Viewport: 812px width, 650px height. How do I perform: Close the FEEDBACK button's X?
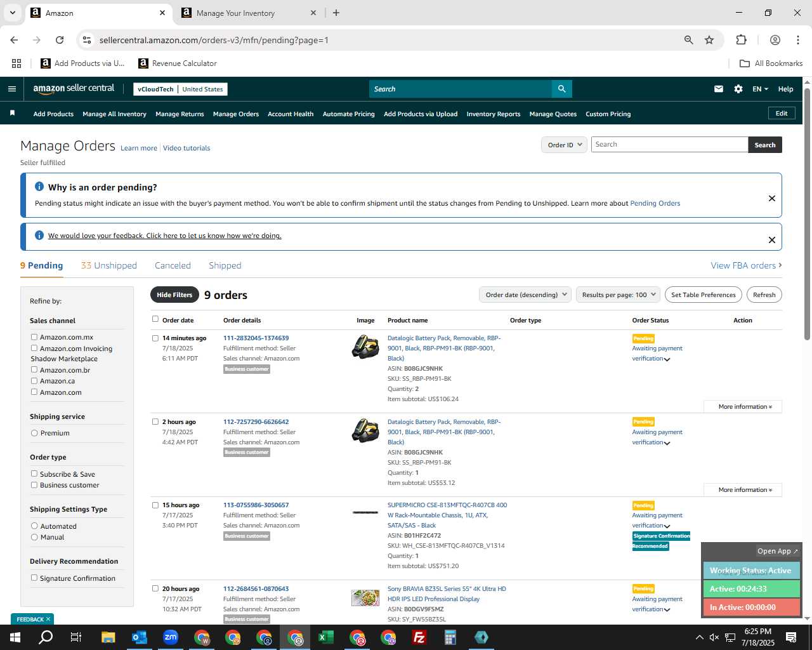pos(48,619)
